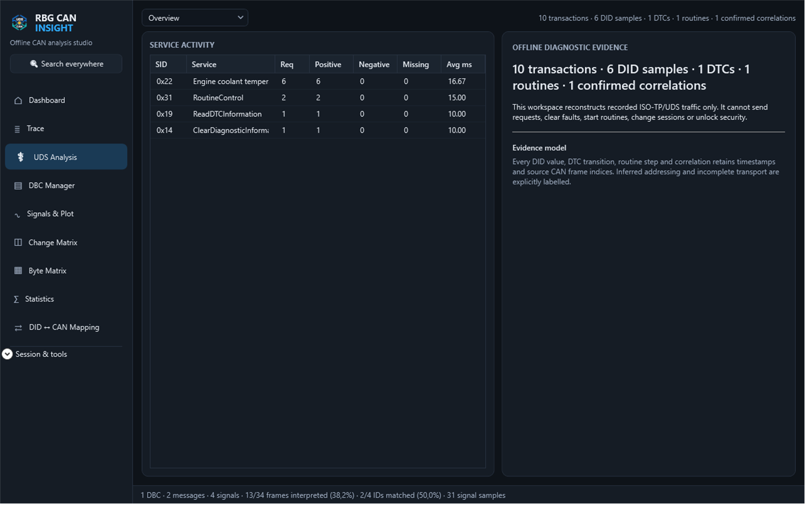The image size is (812, 511).
Task: Click the Search everywhere button
Action: click(x=66, y=64)
